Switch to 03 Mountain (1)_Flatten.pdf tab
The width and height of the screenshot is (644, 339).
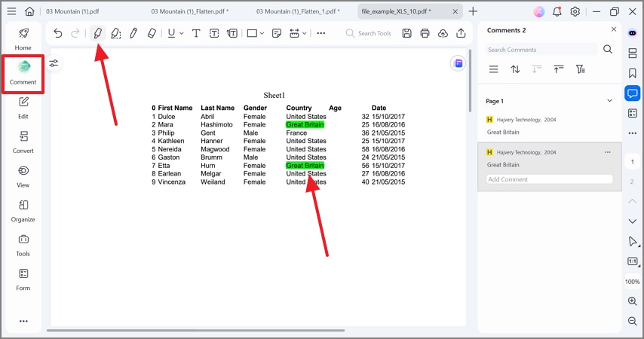[x=190, y=11]
